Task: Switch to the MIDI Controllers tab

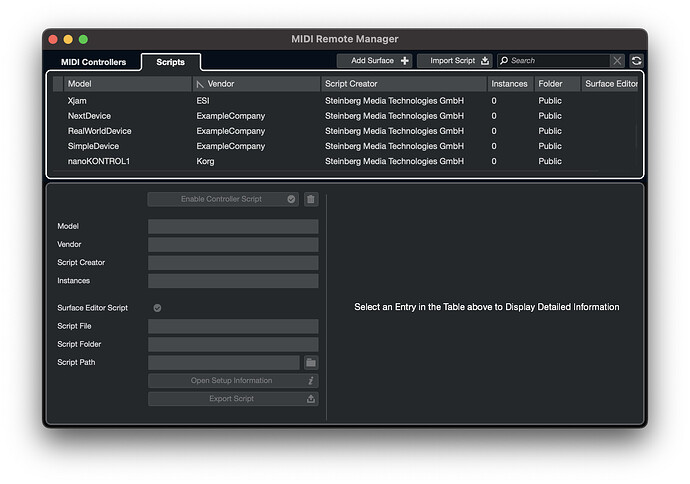Action: pos(93,62)
